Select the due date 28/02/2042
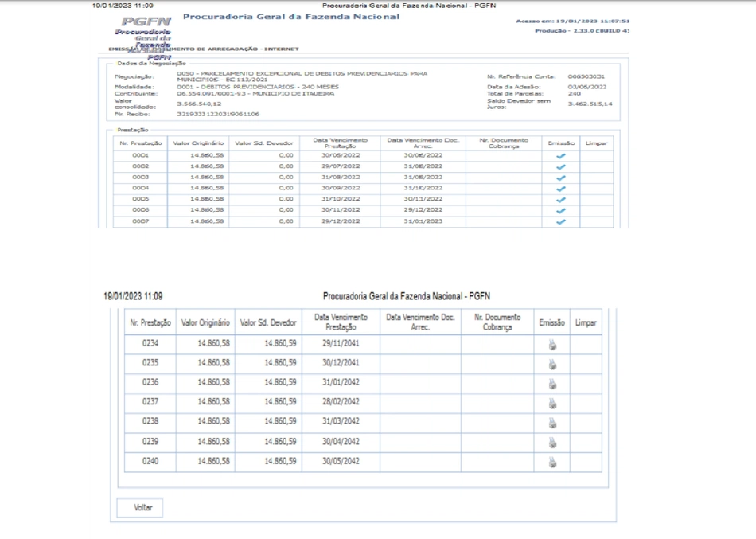The height and width of the screenshot is (539, 756). pos(341,401)
